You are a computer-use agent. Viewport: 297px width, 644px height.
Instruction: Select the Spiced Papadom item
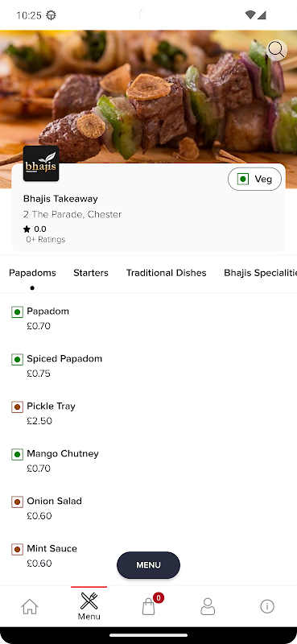click(x=148, y=365)
